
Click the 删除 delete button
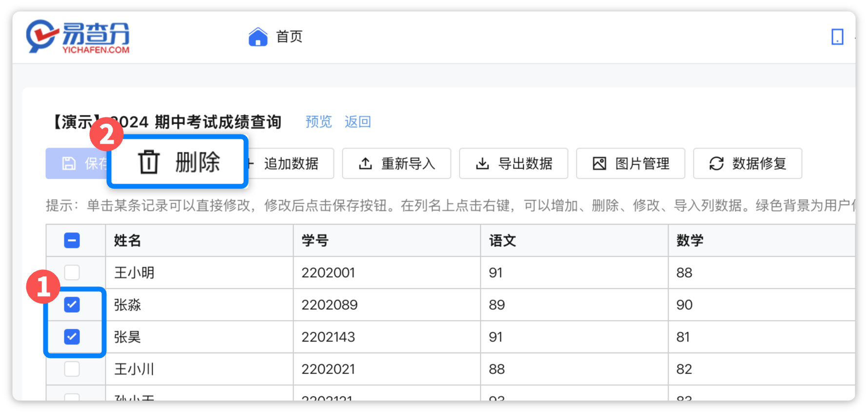[178, 162]
